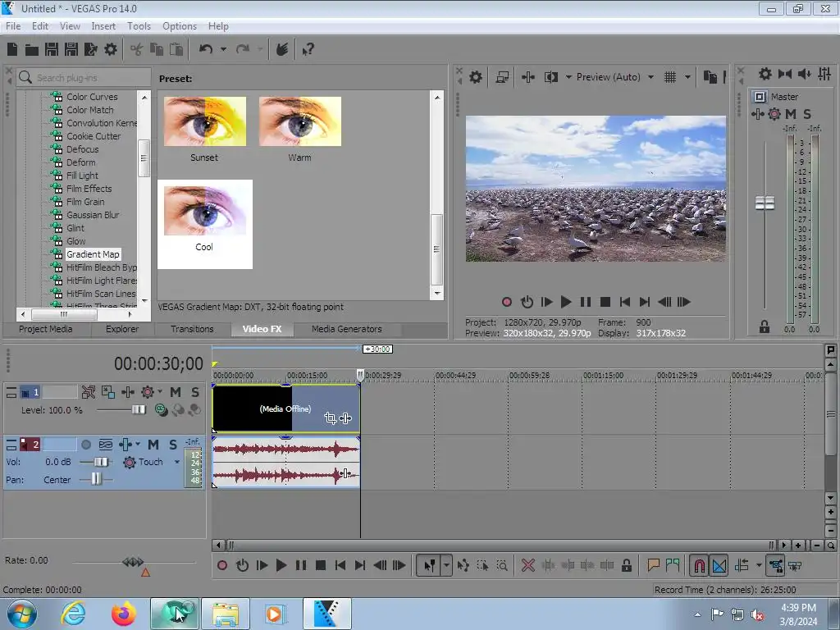Open split-screen view dropdown arrow
The image size is (840, 630).
(x=568, y=77)
